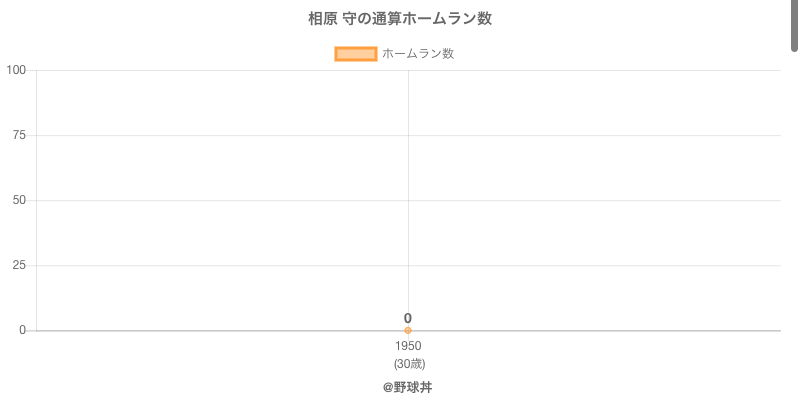
Task: Click the (30歳) age label
Action: 409,363
